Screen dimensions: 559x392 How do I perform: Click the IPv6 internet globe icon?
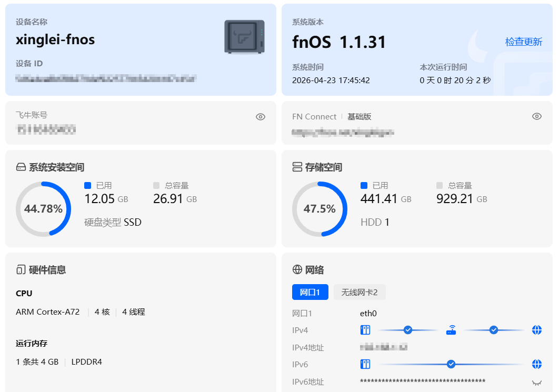point(536,364)
